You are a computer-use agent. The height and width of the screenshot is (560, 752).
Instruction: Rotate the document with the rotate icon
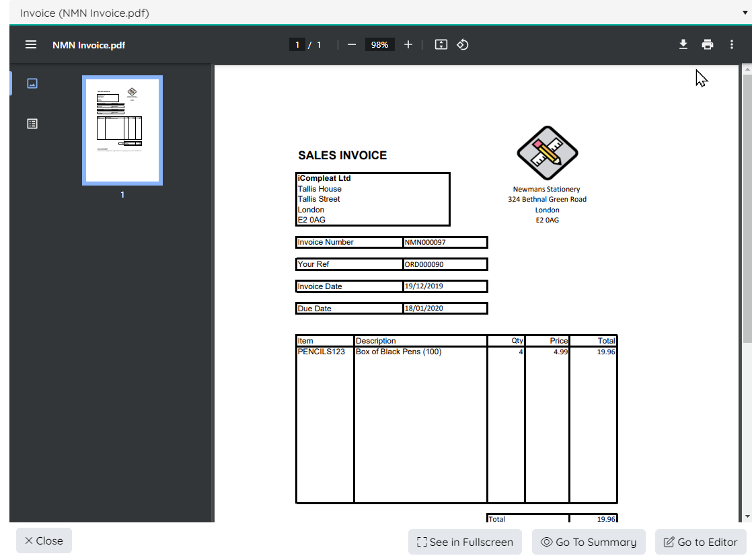(x=463, y=44)
